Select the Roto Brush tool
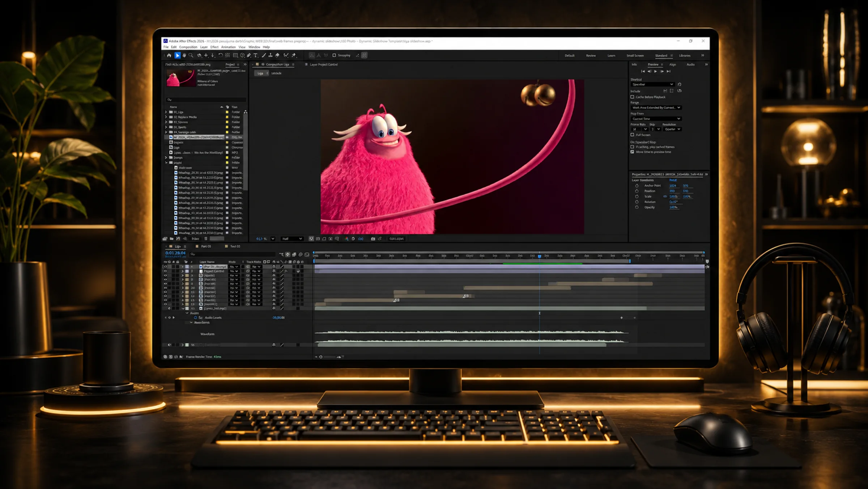The height and width of the screenshot is (489, 868). [x=286, y=55]
